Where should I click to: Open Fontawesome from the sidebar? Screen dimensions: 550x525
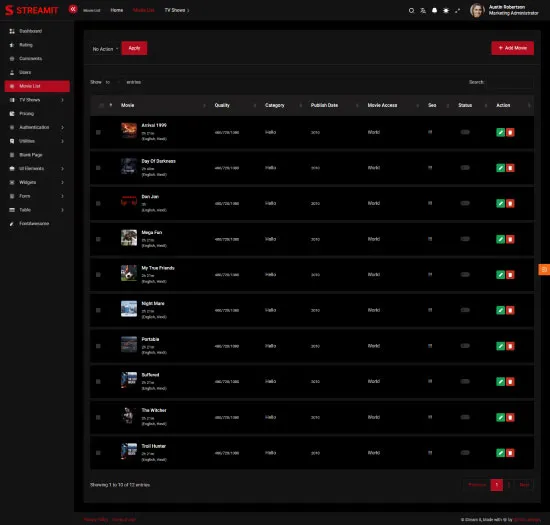tap(37, 223)
